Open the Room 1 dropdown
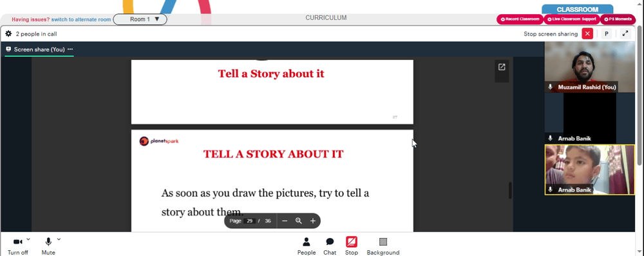Viewport: 644px width, 256px height. tap(140, 19)
